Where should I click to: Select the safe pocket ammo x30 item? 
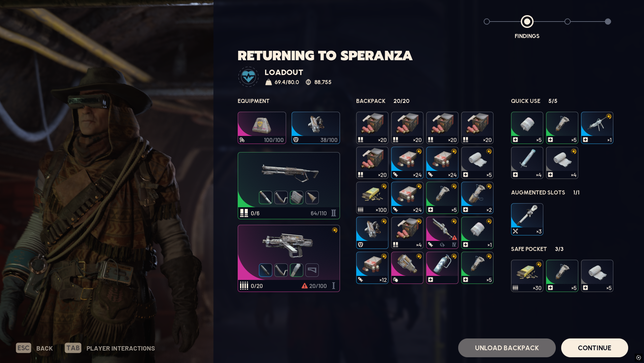(x=527, y=276)
